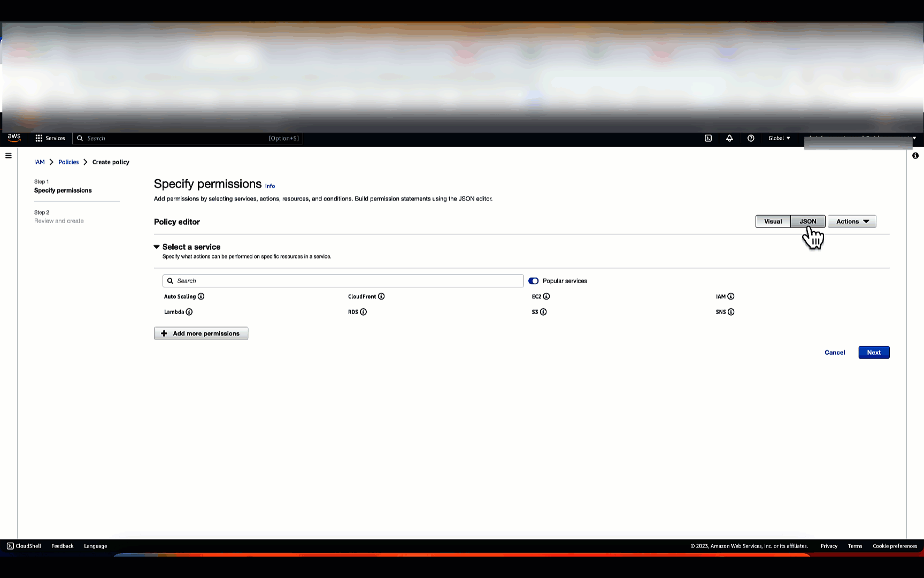The image size is (924, 578).
Task: Open the CloudShell icon in the top bar
Action: (708, 138)
